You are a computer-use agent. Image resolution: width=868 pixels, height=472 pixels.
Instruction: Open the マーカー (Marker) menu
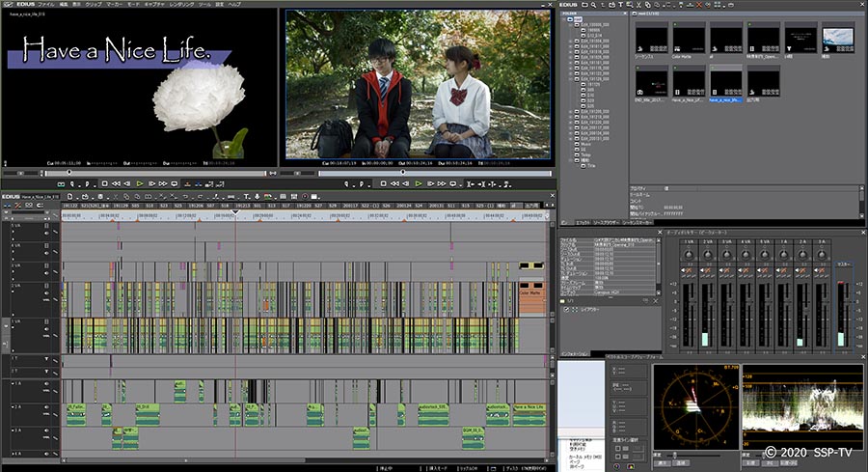(114, 4)
